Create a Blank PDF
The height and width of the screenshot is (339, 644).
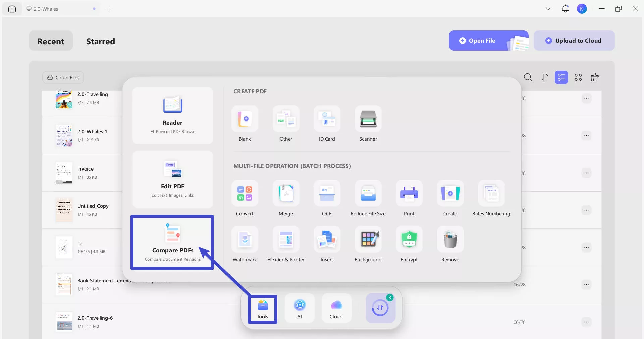(245, 119)
